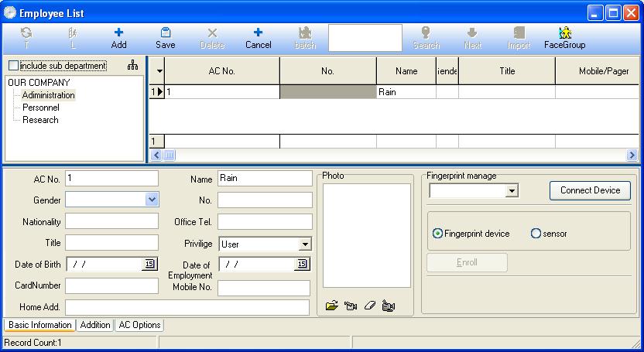Browse for photo with folder icon
This screenshot has width=644, height=352.
[331, 306]
